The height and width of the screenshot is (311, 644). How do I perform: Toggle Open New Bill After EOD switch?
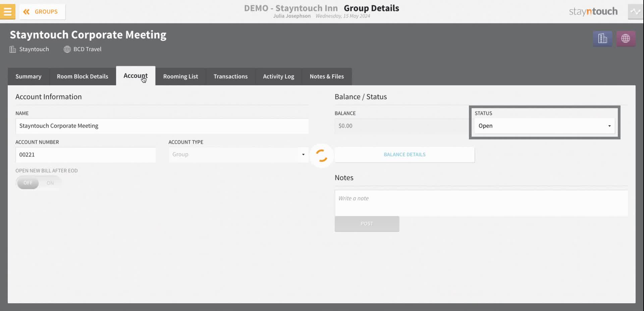coord(39,183)
